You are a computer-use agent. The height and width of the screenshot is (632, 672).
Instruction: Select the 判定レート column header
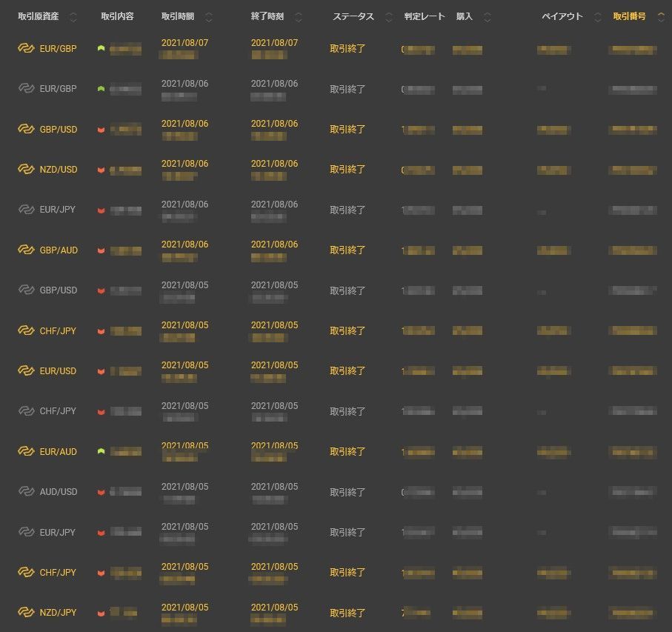[425, 16]
